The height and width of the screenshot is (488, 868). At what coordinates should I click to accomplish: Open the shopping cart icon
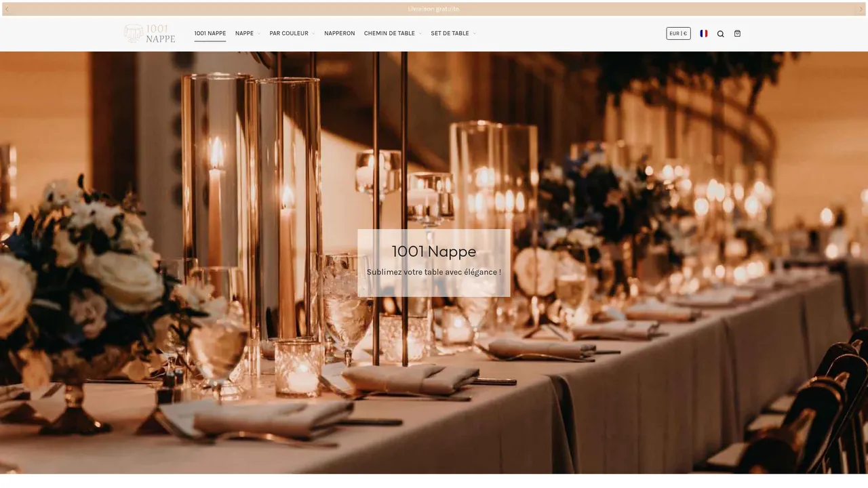tap(737, 33)
